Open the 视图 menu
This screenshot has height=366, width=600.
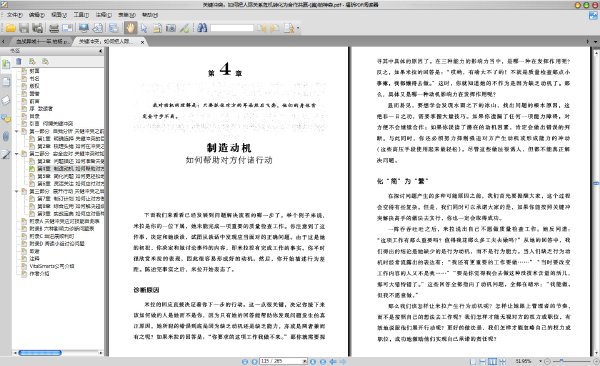pos(59,15)
